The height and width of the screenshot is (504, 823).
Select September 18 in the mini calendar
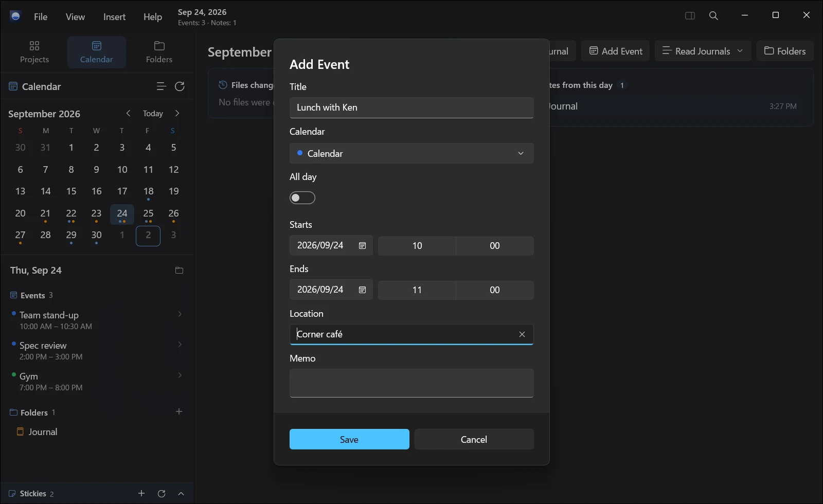pyautogui.click(x=148, y=191)
